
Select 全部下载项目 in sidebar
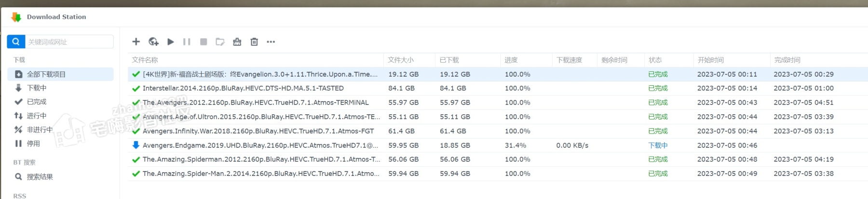click(x=61, y=74)
